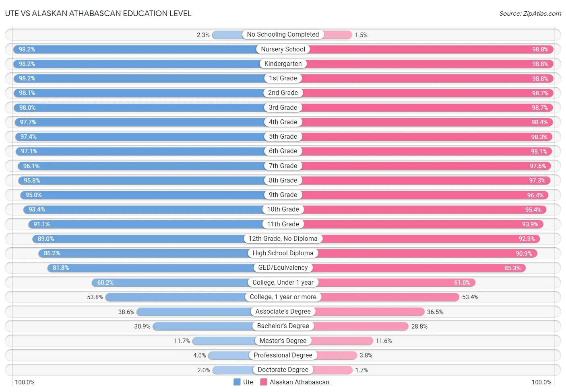Viewport: 566px width, 392px height.
Task: Toggle the Alaskan Athabascan pink legend swatch
Action: coord(264,382)
